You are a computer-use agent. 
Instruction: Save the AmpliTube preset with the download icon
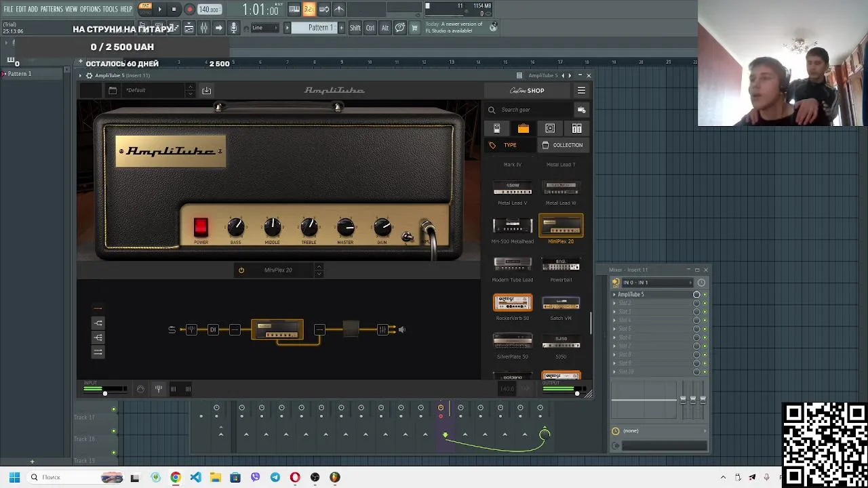point(206,90)
